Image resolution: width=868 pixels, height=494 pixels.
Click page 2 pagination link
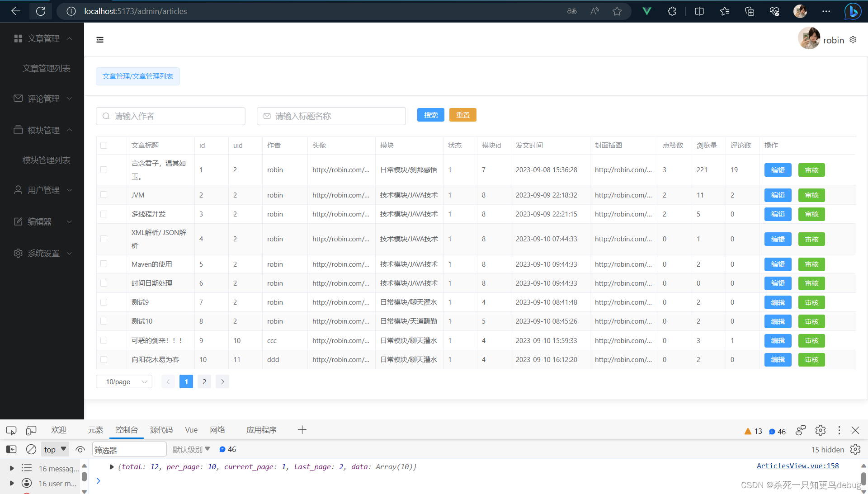(x=204, y=381)
